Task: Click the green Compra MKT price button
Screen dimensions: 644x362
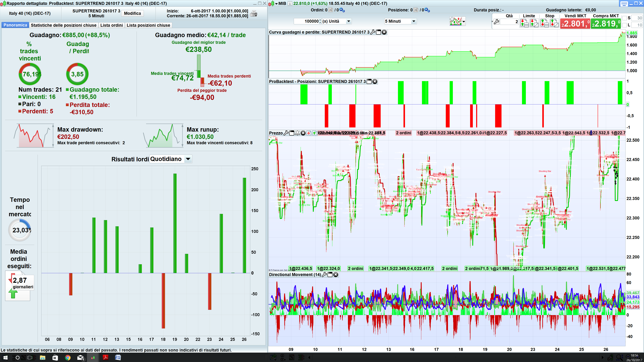Action: tap(606, 24)
